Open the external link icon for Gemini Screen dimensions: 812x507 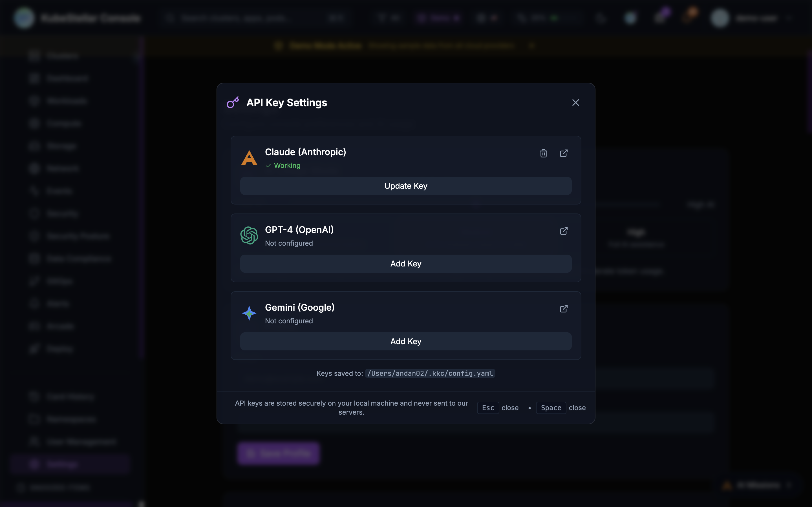(x=564, y=308)
